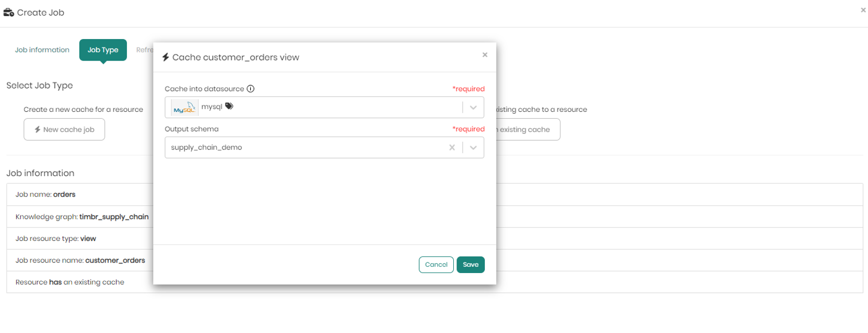Cancel the cache dialog
Screen dimensions: 868x333
436,264
